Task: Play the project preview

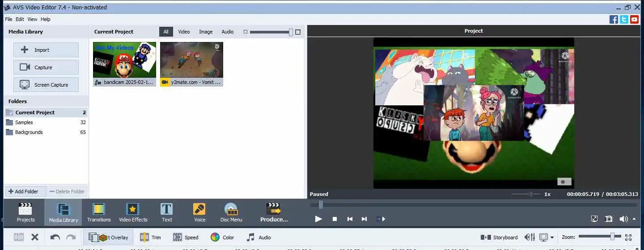Action: click(x=318, y=219)
